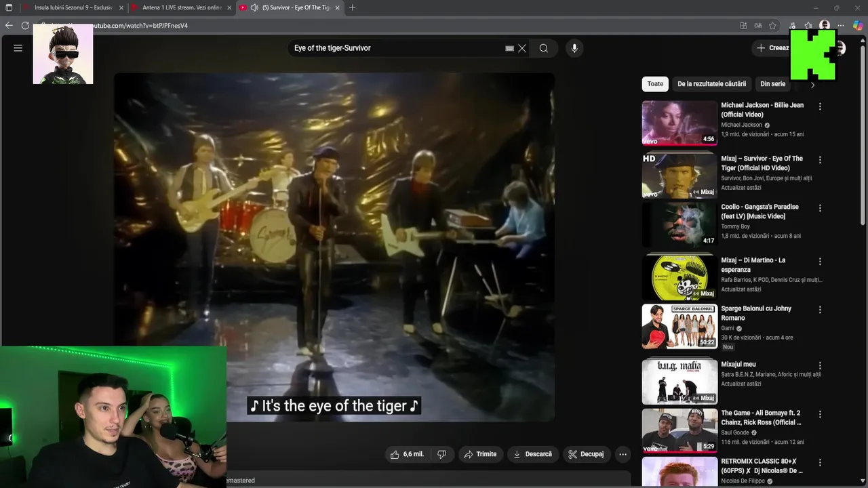This screenshot has width=868, height=488.
Task: Open options menu for Billie Jean video
Action: click(x=820, y=106)
